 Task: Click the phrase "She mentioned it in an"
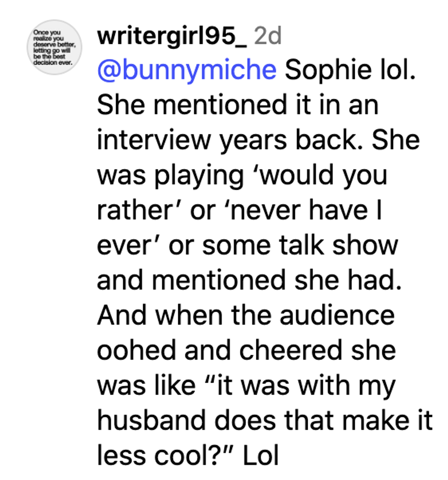(x=238, y=106)
